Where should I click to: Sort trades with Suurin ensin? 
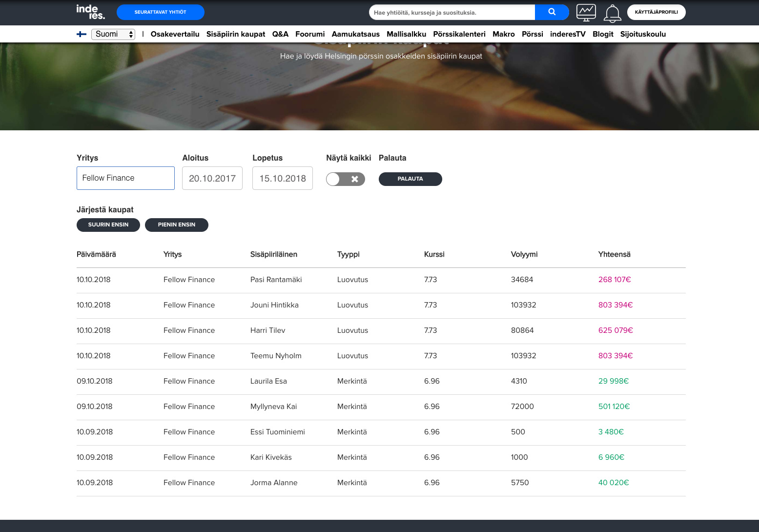[108, 225]
